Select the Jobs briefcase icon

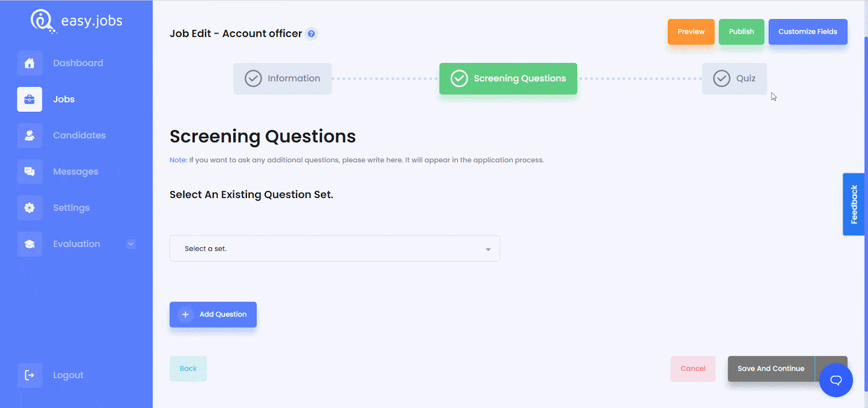(29, 99)
